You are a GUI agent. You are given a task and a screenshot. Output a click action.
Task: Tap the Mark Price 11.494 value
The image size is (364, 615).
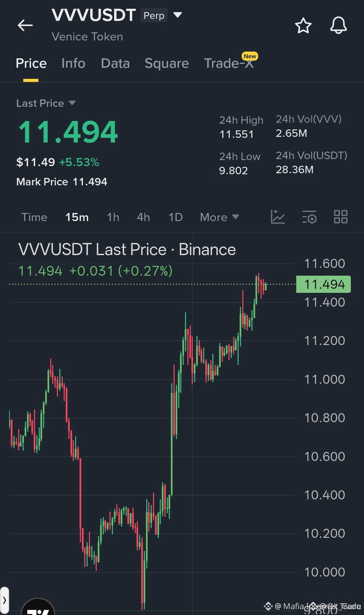pyautogui.click(x=90, y=182)
